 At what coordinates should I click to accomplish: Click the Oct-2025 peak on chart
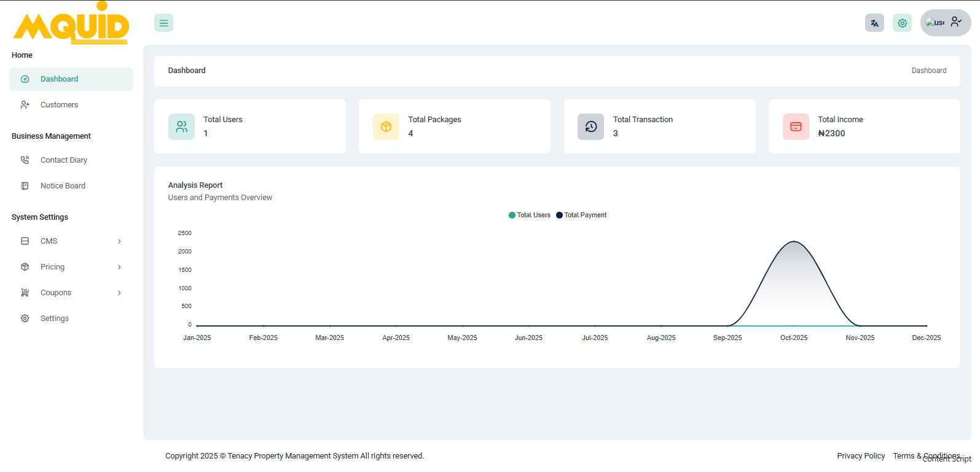click(x=794, y=242)
